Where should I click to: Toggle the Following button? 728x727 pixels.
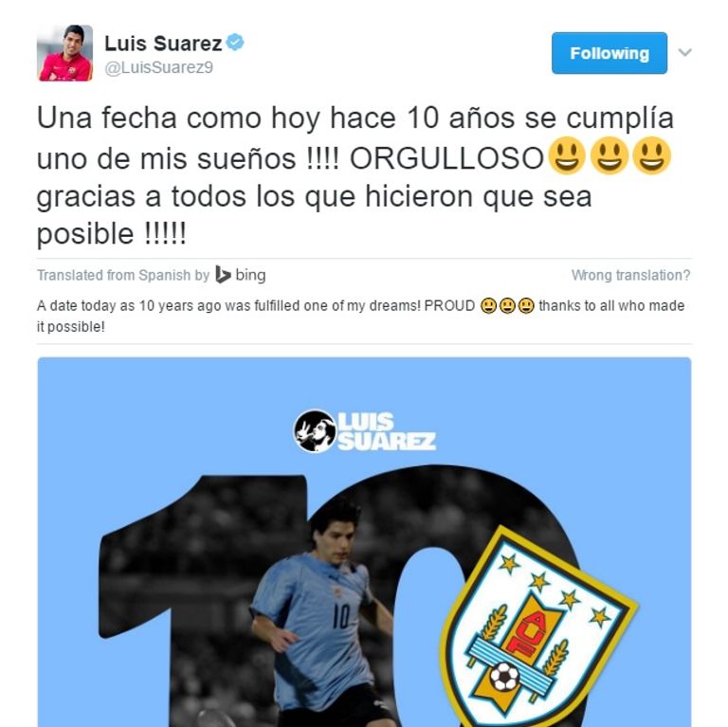click(610, 53)
